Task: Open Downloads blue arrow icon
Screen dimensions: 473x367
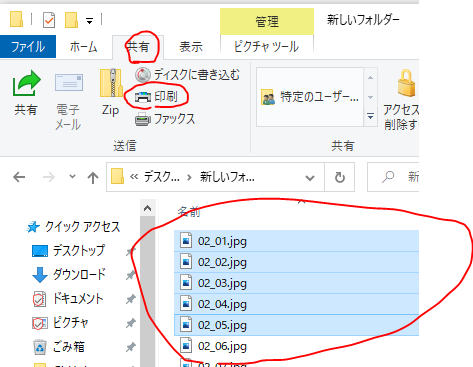Action: click(40, 275)
